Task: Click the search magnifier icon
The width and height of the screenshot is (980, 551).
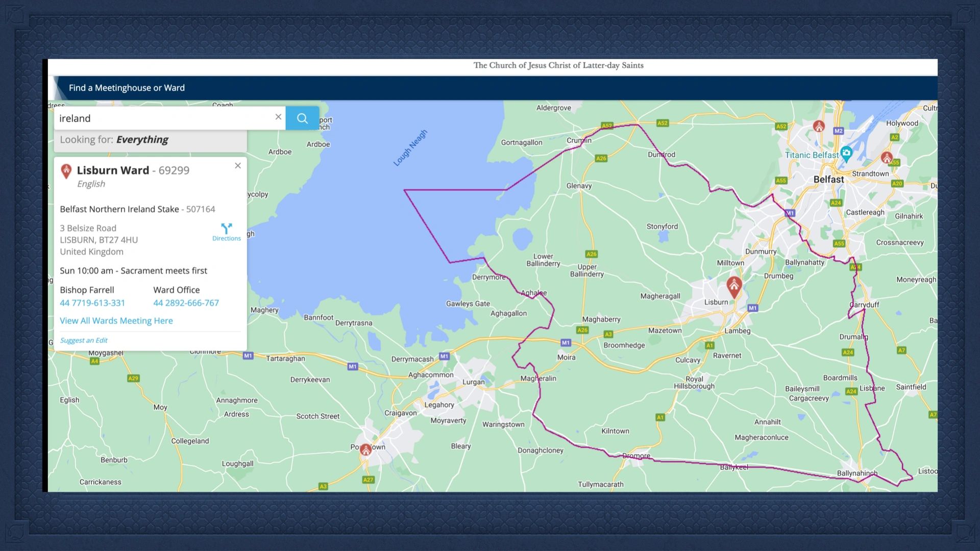Action: 302,118
